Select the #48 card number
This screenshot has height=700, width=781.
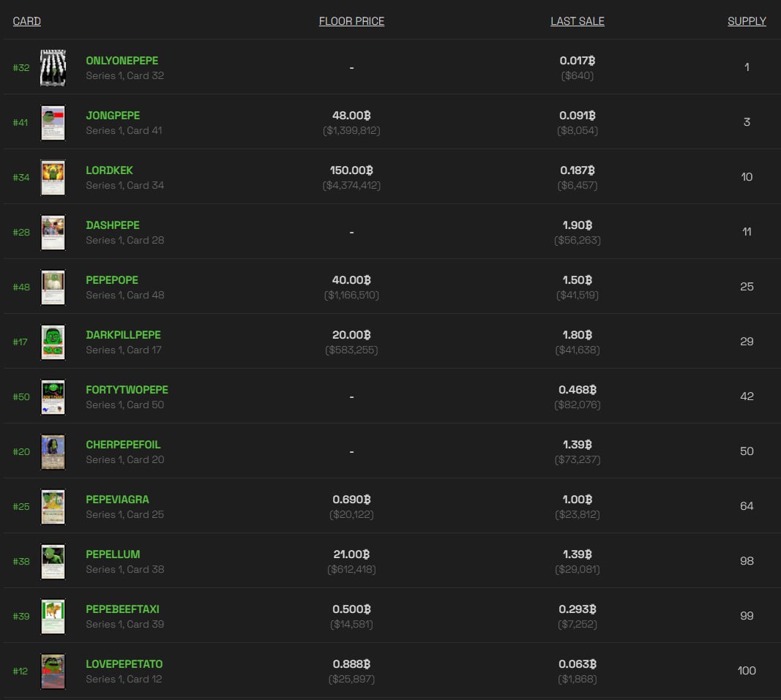pos(21,287)
